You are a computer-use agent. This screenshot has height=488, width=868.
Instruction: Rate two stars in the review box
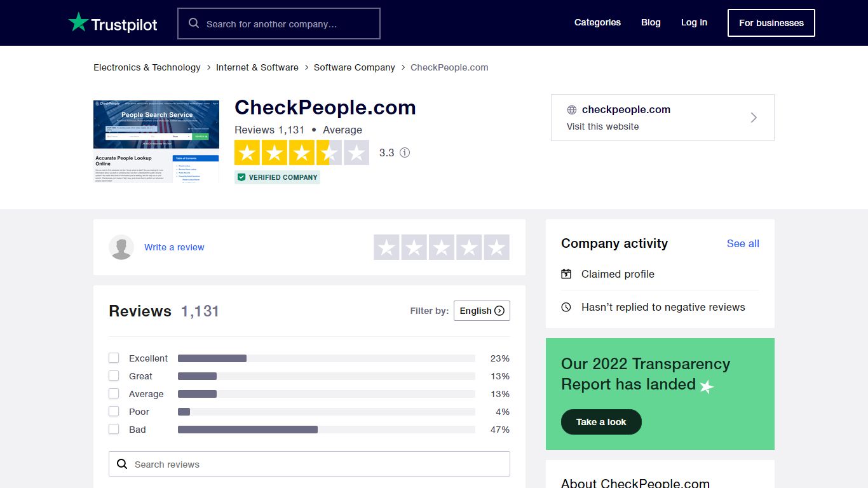414,247
